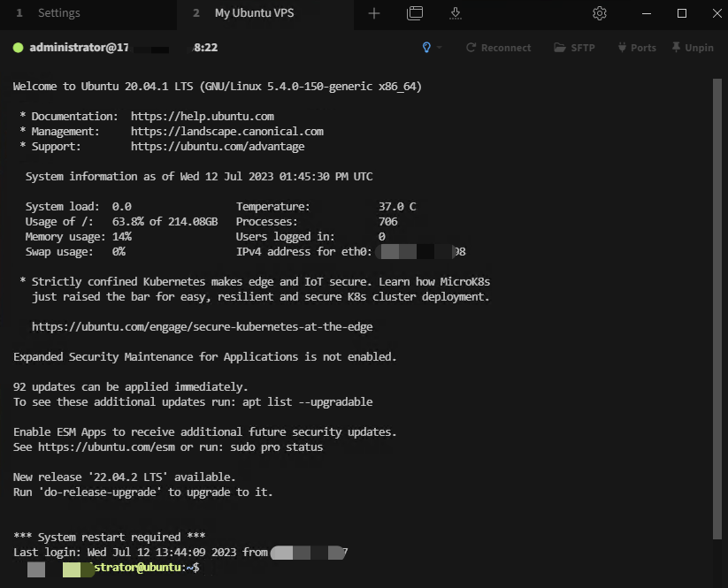Open the https://help.ubuntu.com link
The width and height of the screenshot is (728, 588).
click(x=203, y=116)
